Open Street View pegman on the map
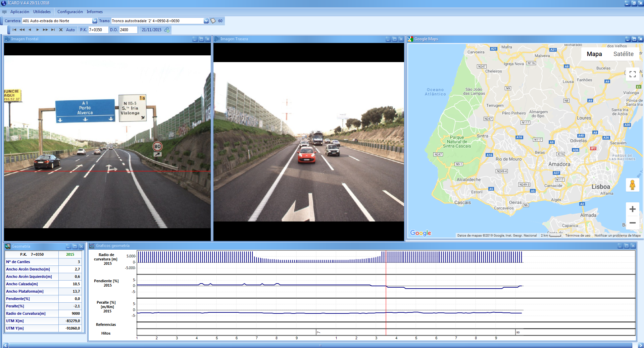This screenshot has width=644, height=348. point(632,185)
